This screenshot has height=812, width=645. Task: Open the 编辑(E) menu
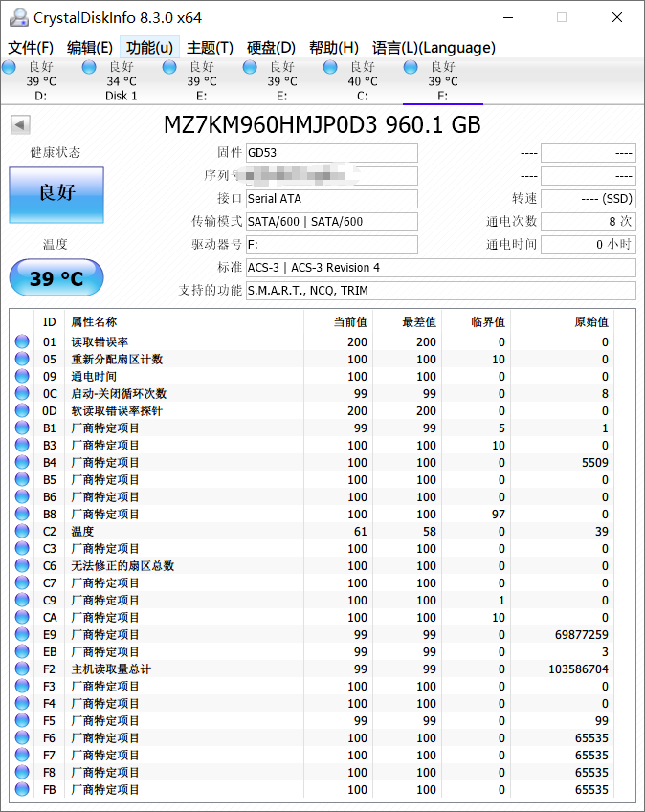90,48
